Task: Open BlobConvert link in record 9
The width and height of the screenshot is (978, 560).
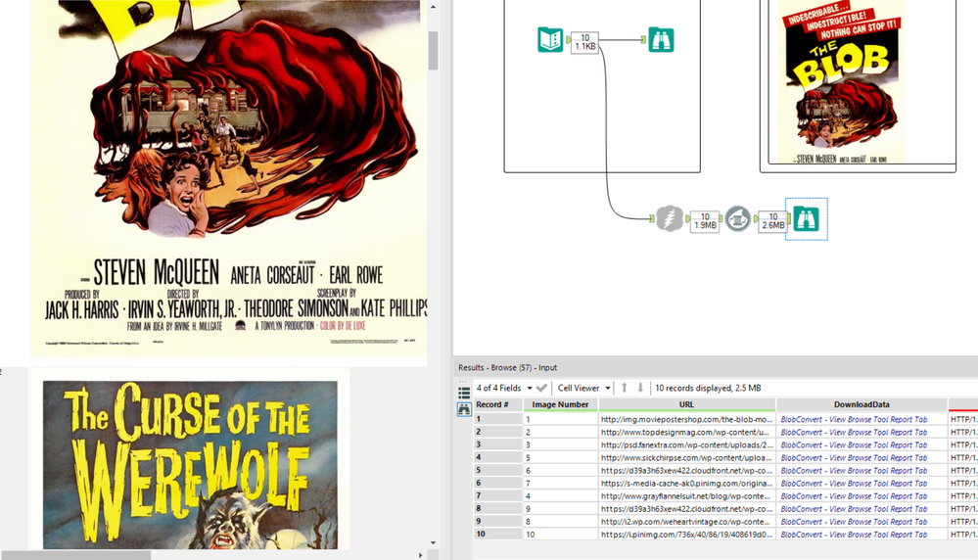Action: 854,522
